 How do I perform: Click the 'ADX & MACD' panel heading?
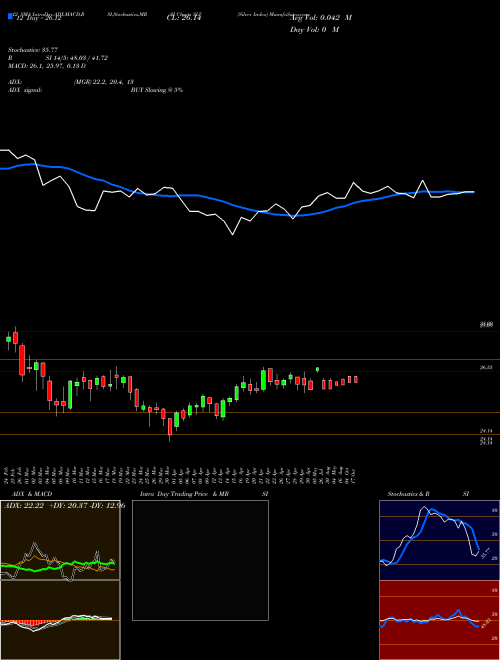32,494
